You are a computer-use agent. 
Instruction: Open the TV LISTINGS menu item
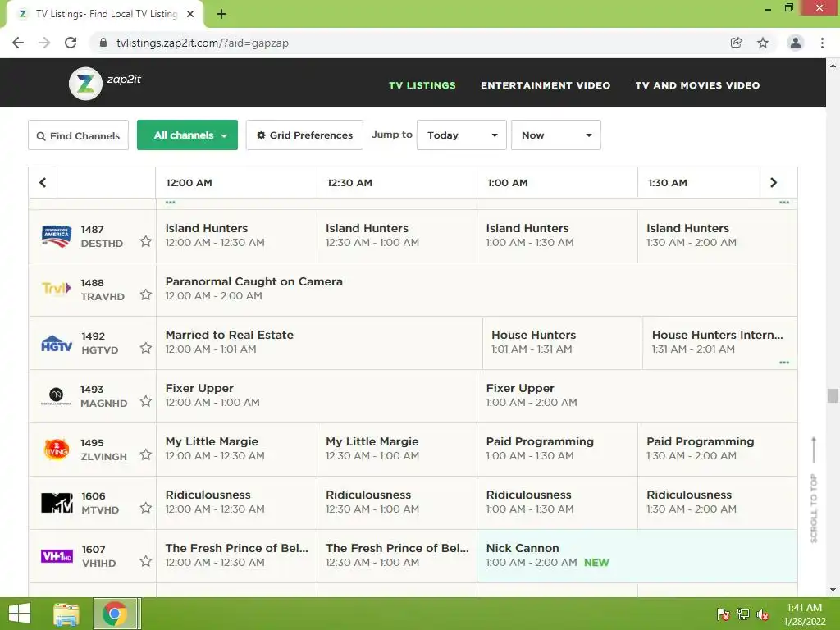[422, 85]
